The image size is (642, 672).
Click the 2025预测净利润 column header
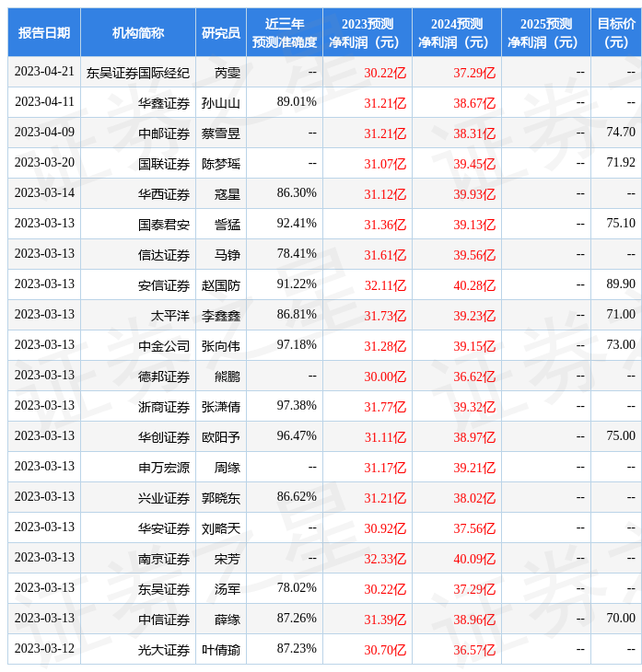click(x=546, y=32)
